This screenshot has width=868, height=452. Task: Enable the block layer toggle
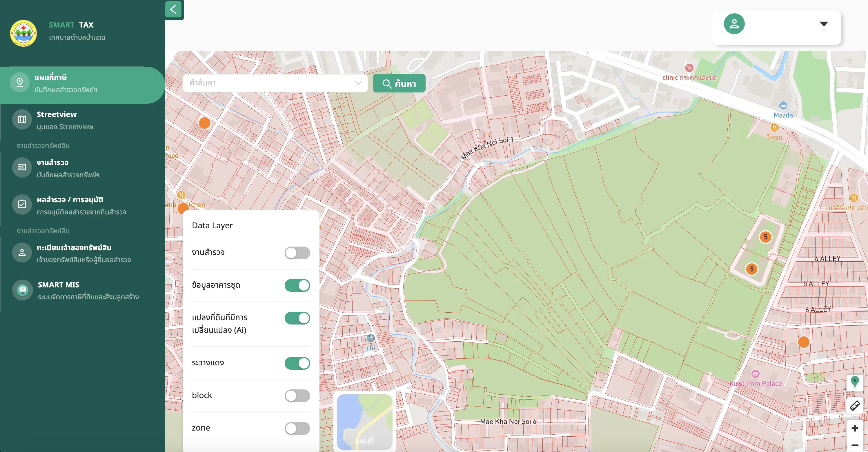297,396
